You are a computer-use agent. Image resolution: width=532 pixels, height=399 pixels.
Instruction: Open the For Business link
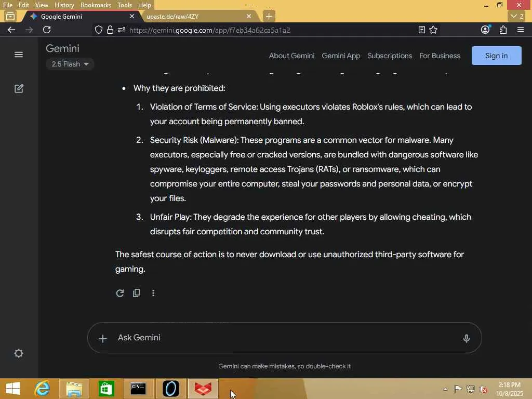coord(440,56)
